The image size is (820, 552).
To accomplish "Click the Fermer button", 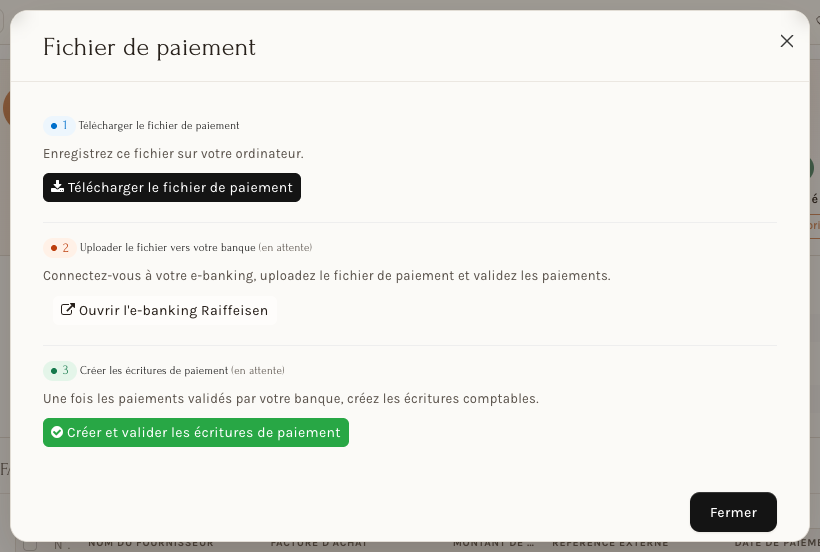I will pos(733,512).
